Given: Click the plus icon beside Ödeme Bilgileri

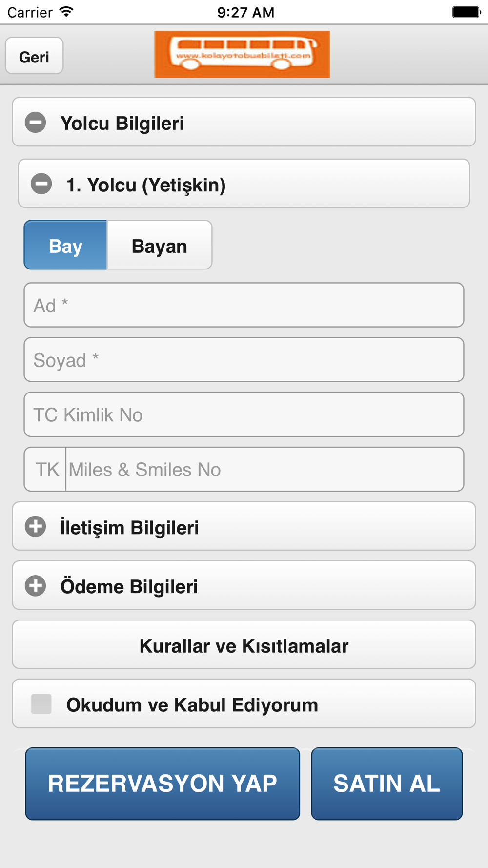Looking at the screenshot, I should click(x=36, y=585).
